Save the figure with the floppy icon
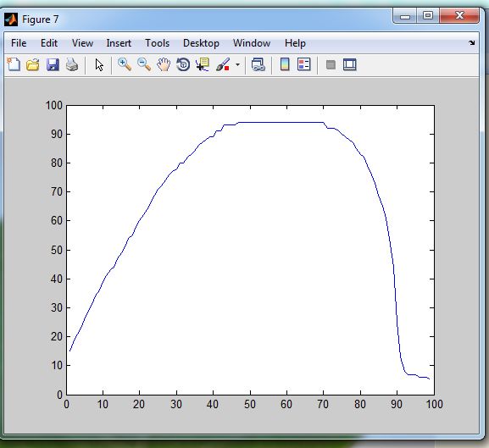Image resolution: width=489 pixels, height=448 pixels. tap(53, 65)
